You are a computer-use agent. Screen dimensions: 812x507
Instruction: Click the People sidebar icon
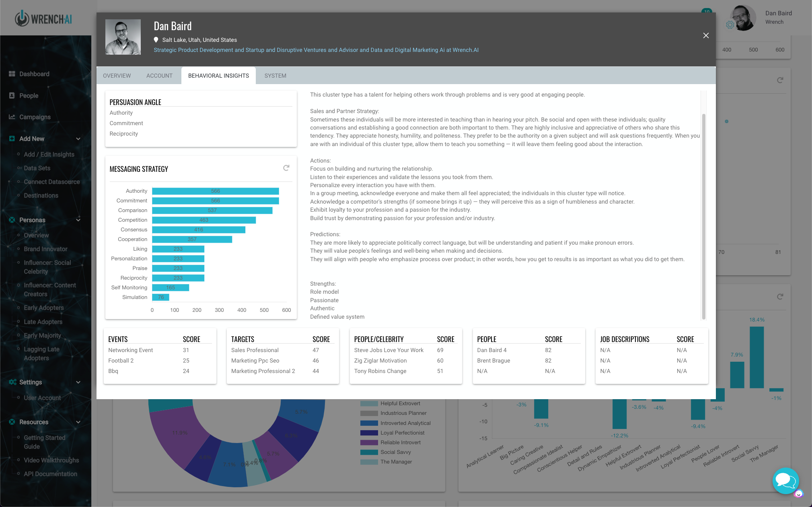click(x=12, y=96)
